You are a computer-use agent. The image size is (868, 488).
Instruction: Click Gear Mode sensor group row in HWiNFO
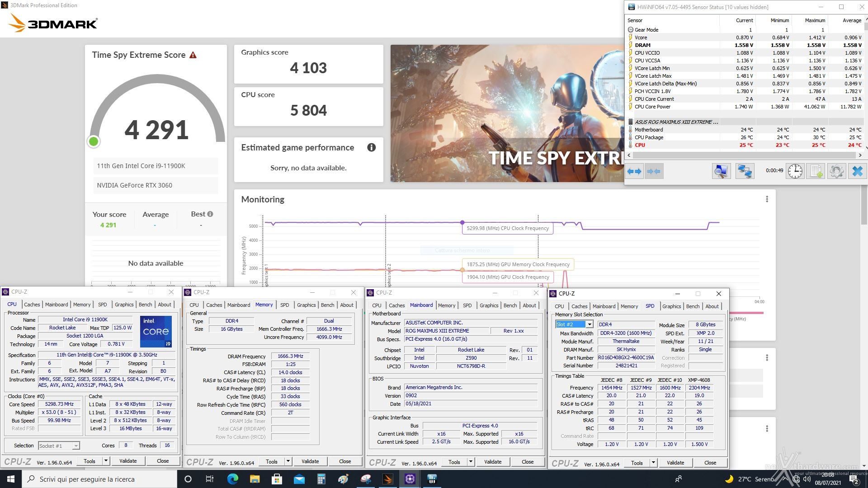click(745, 30)
